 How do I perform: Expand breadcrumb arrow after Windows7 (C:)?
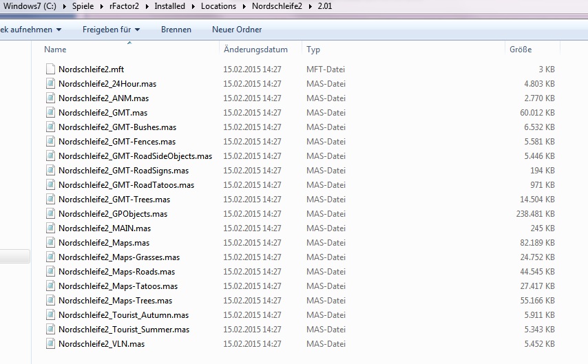tap(65, 6)
